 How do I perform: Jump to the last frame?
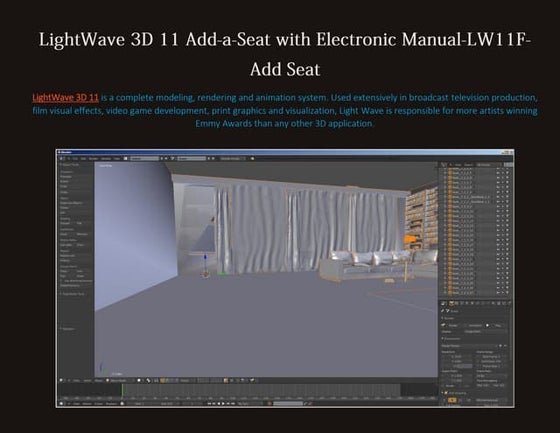pyautogui.click(x=233, y=404)
